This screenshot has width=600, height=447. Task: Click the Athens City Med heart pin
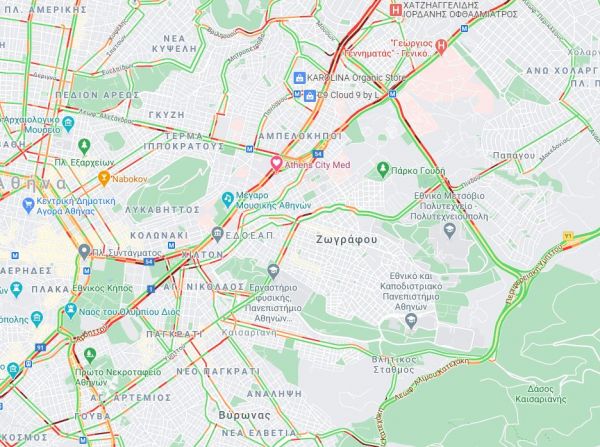pyautogui.click(x=276, y=163)
